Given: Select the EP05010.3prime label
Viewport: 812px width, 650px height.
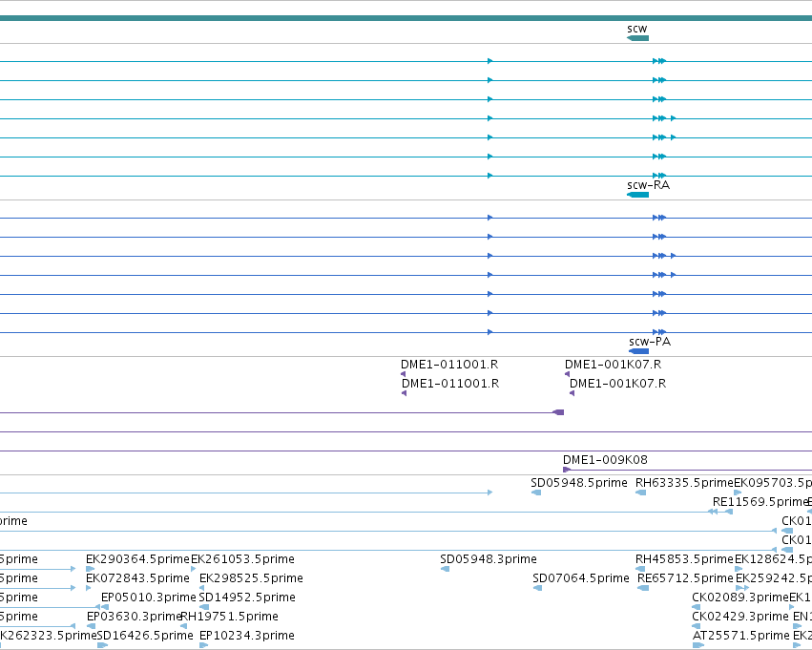Looking at the screenshot, I should [x=149, y=598].
